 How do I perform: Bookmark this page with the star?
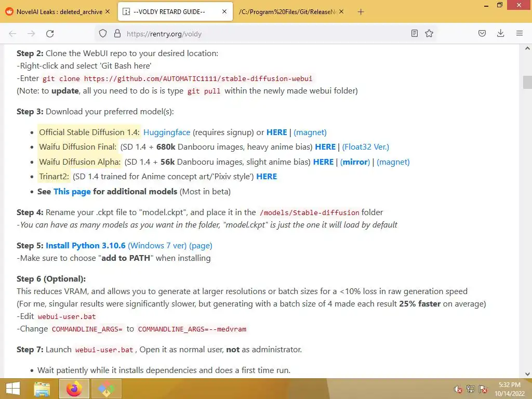429,33
